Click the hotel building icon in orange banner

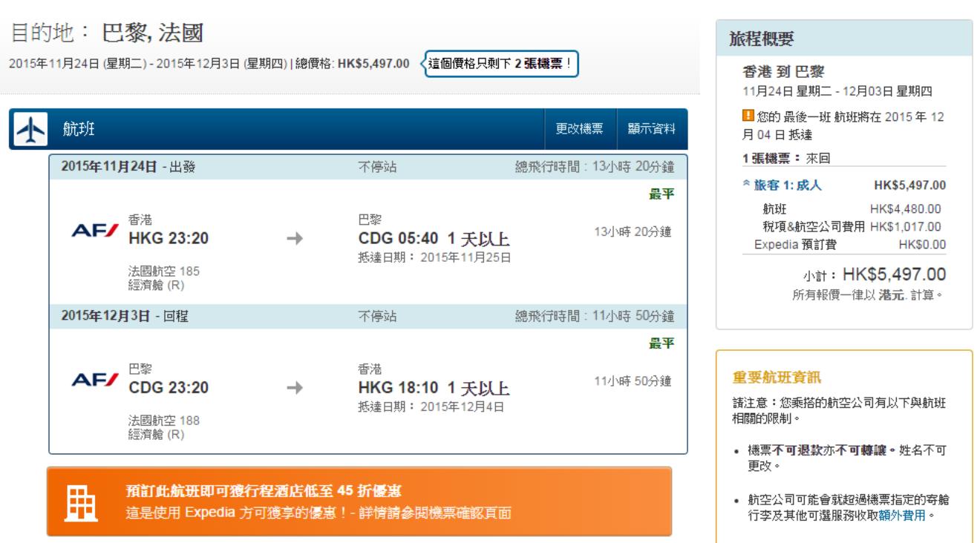pos(78,501)
